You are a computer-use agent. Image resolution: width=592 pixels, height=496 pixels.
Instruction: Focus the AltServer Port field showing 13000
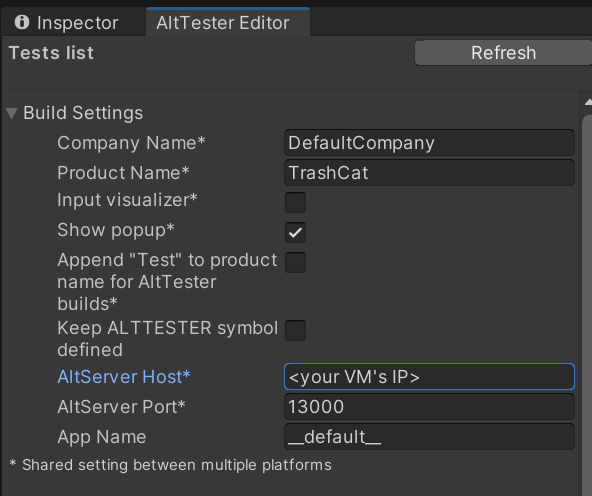click(429, 407)
